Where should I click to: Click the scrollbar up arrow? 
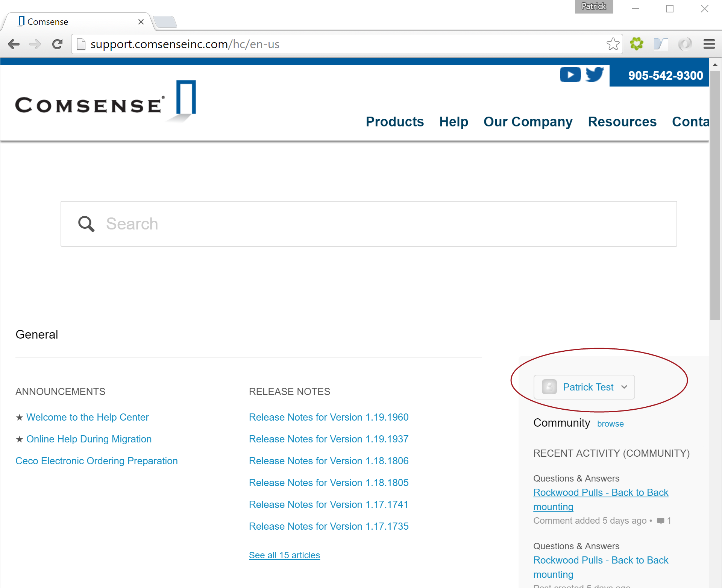[x=715, y=65]
